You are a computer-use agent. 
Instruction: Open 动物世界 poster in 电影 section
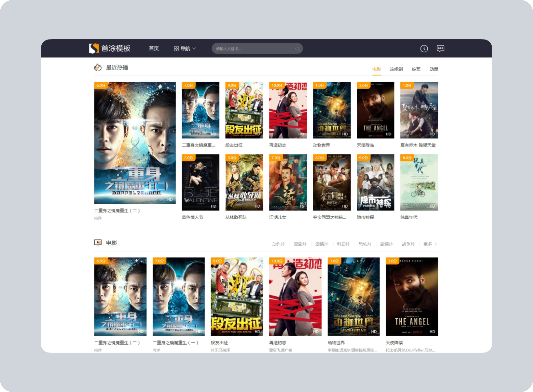point(354,297)
